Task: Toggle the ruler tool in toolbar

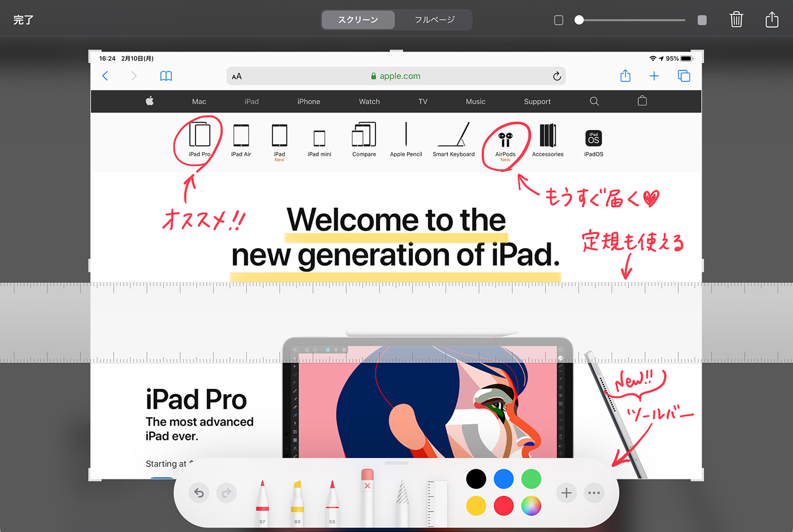Action: coord(437,503)
